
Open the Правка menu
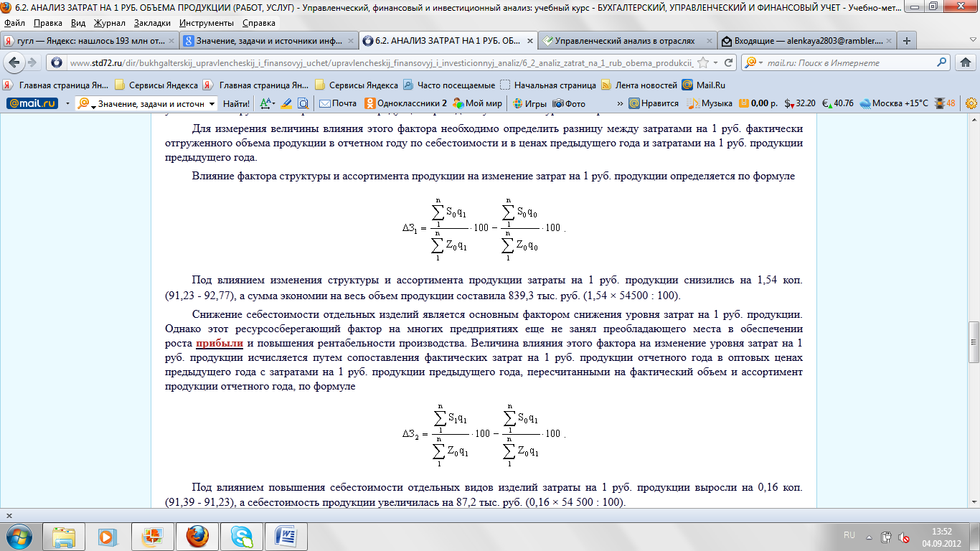coord(48,22)
